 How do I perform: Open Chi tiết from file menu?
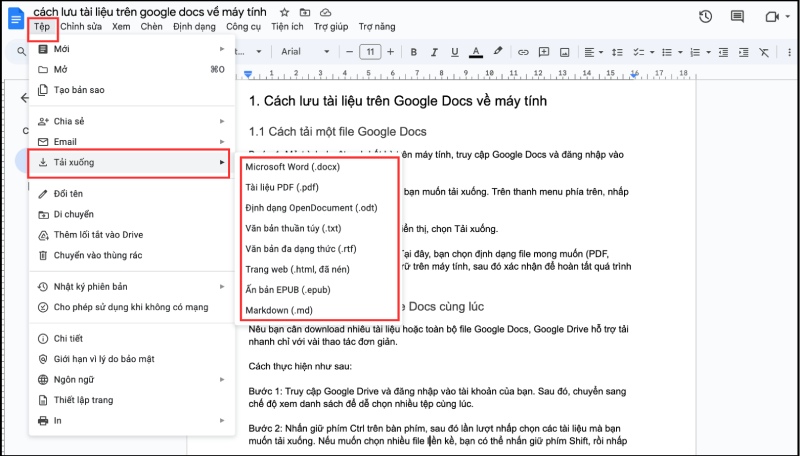click(132, 339)
